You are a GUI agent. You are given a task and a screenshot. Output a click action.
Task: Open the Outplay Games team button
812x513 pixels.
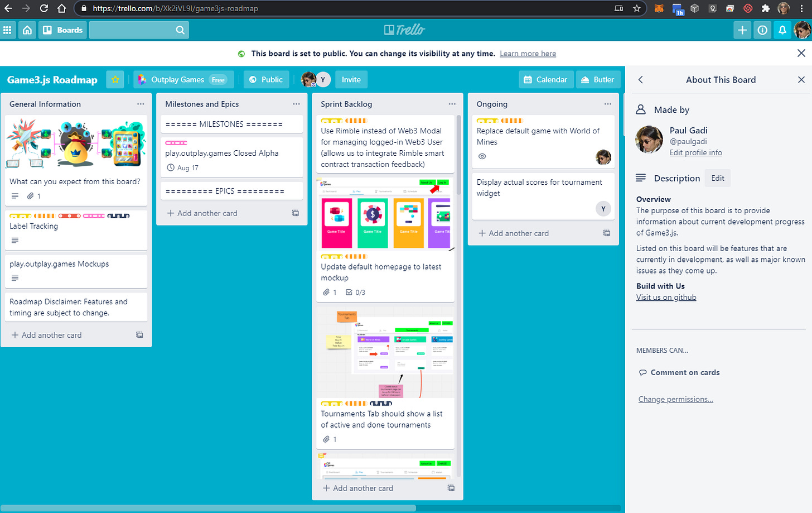183,80
